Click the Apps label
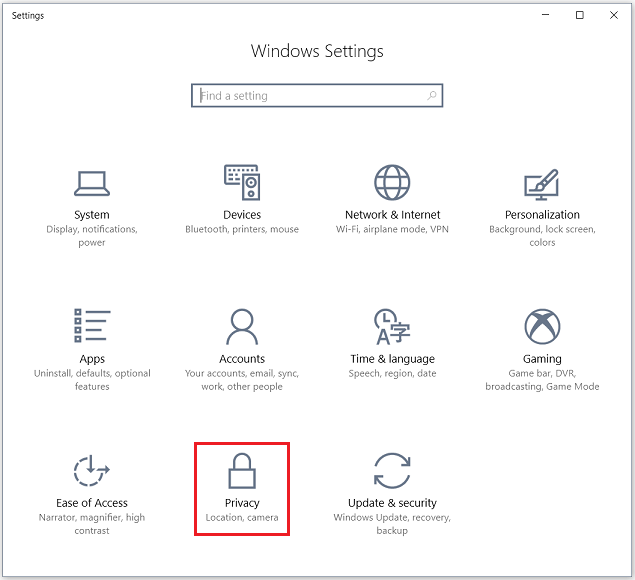The height and width of the screenshot is (580, 635). [92, 359]
